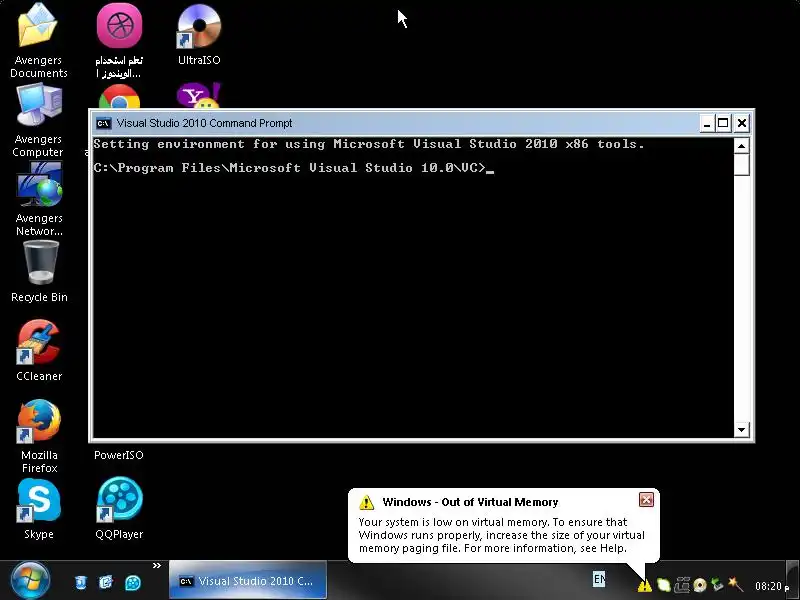
Task: Click the balloon's yellow warning icon
Action: (x=366, y=502)
